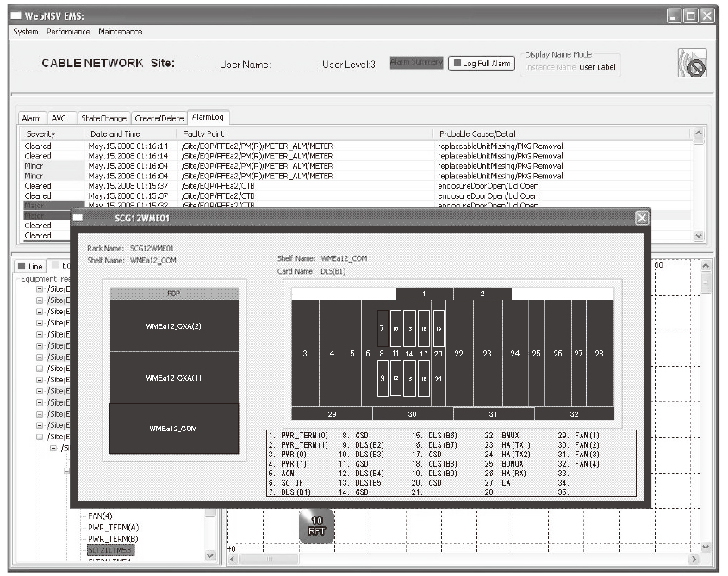Click card slot 1 on the shelf
Viewport: 728px width, 576px height.
coord(425,294)
